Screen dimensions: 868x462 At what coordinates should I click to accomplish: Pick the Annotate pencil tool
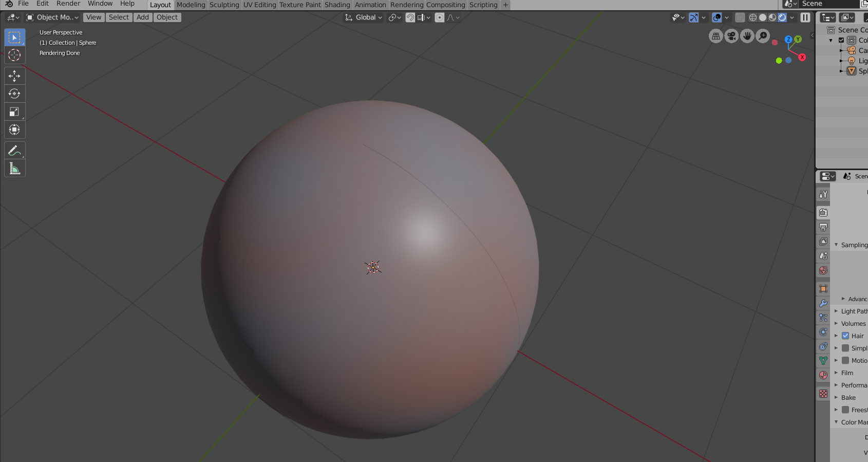click(14, 151)
